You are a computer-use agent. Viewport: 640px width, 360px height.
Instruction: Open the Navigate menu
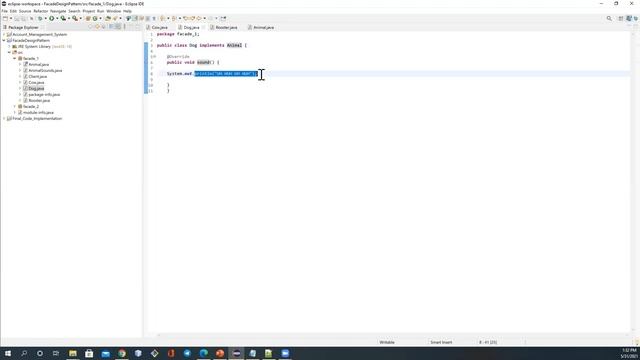58,11
